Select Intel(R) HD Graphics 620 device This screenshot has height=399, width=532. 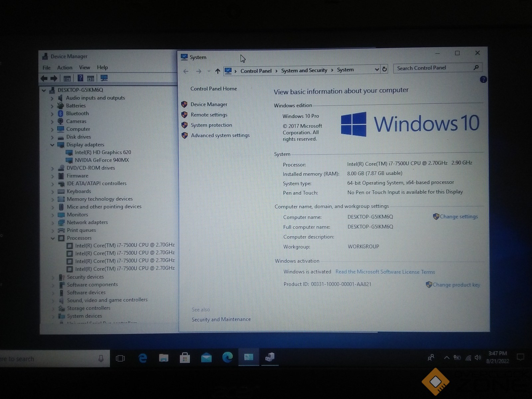103,152
